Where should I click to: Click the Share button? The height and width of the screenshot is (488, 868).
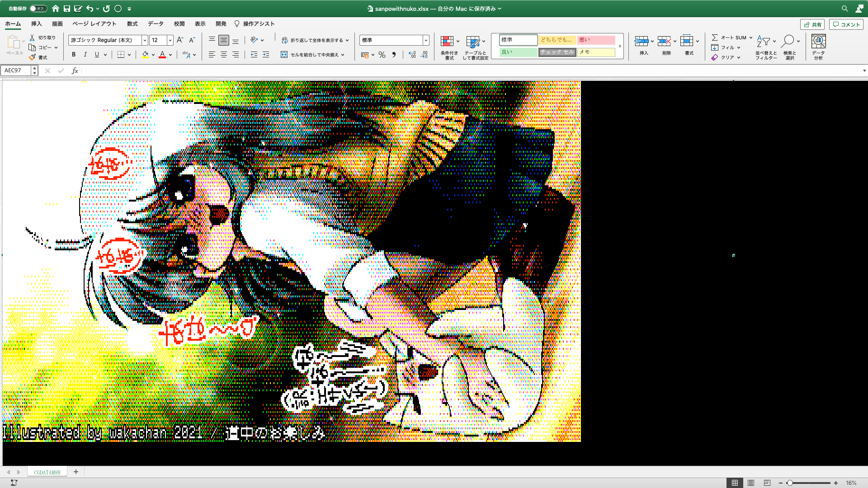[812, 24]
